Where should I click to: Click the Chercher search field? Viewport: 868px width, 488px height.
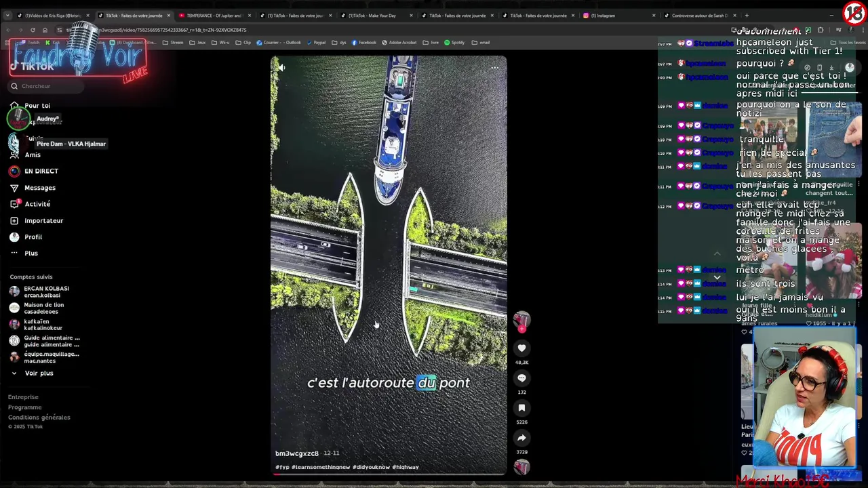click(x=46, y=86)
